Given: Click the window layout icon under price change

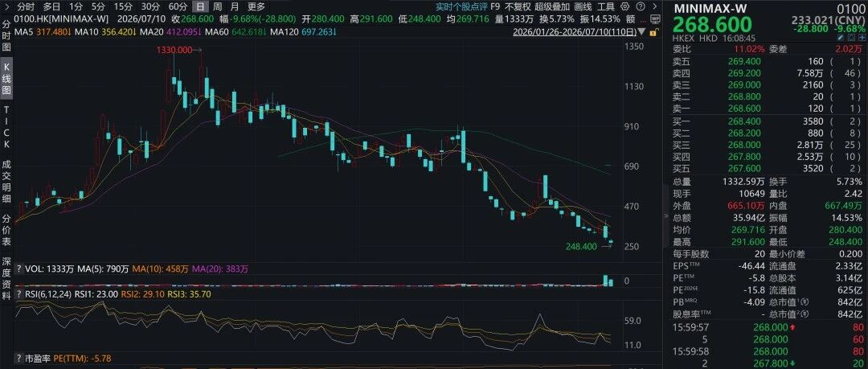Looking at the screenshot, I should tap(851, 38).
